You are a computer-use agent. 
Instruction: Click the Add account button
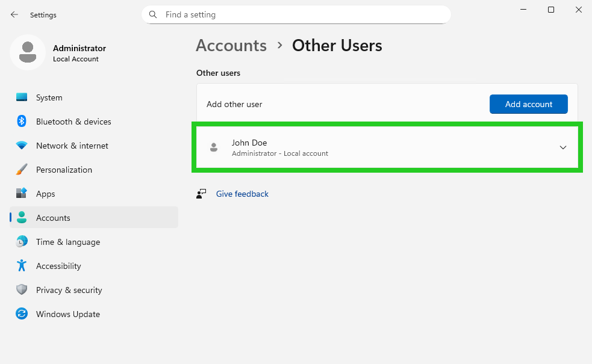[528, 104]
